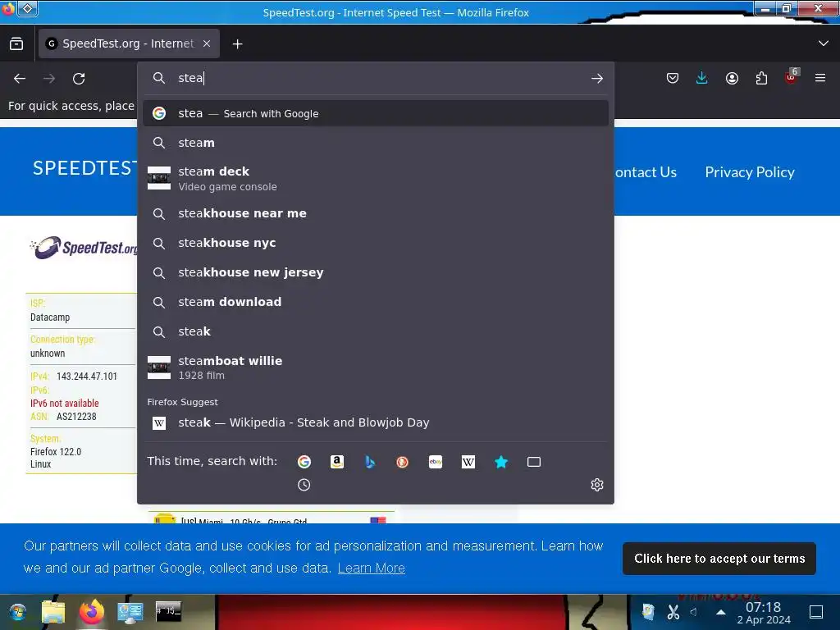Click the ISP value Datacamp
The image size is (840, 630).
pos(50,317)
